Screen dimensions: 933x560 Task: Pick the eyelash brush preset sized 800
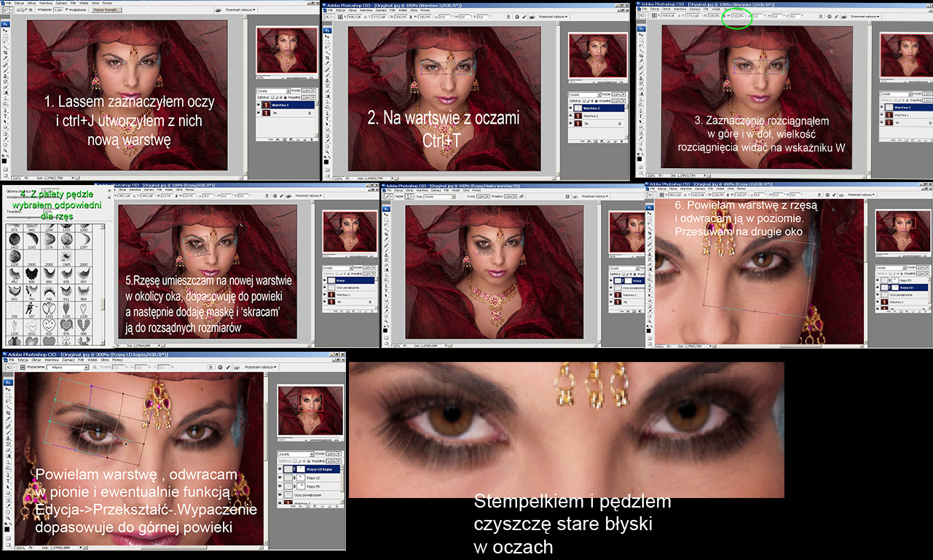point(32,274)
